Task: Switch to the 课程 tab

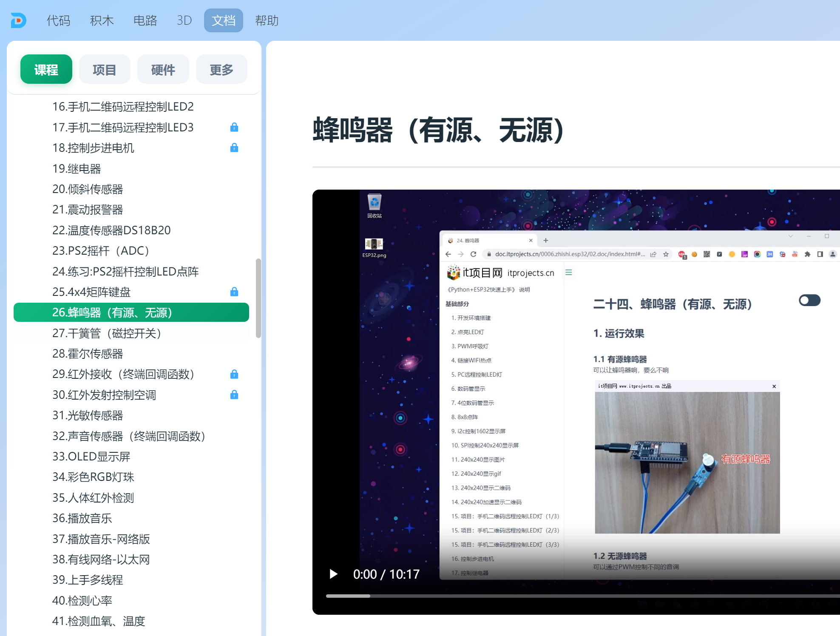Action: pos(46,69)
